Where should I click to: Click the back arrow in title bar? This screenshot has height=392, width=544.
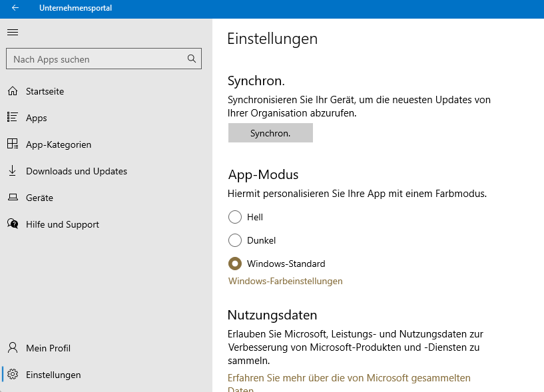(15, 8)
